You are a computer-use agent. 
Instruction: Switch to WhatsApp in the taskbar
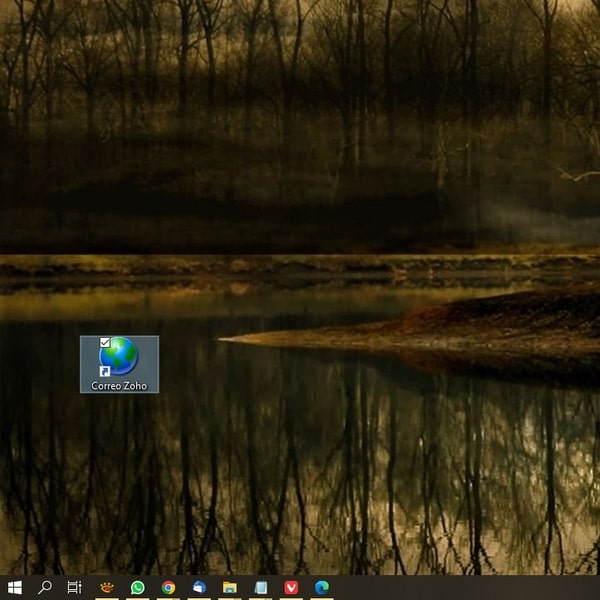click(x=138, y=587)
